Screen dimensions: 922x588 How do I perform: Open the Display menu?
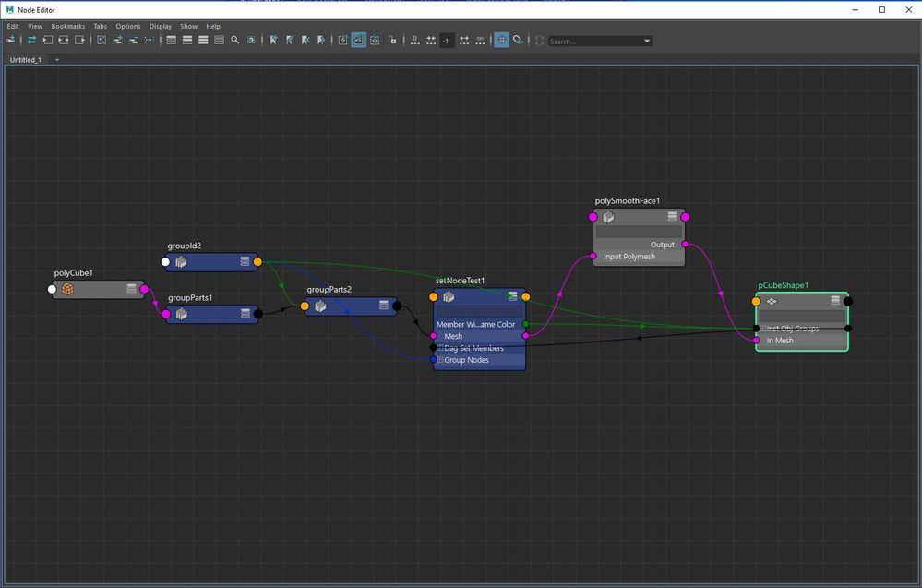161,26
